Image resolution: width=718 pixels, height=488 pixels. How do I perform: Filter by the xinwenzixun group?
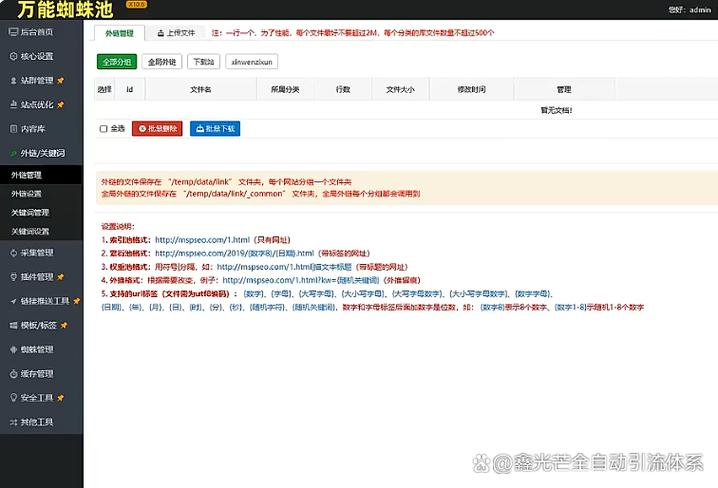(251, 62)
